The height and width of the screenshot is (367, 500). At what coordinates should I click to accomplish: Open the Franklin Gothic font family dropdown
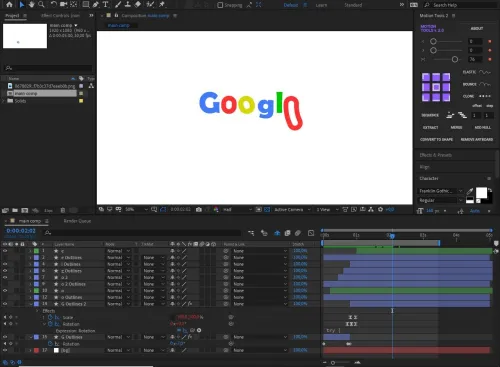point(440,191)
